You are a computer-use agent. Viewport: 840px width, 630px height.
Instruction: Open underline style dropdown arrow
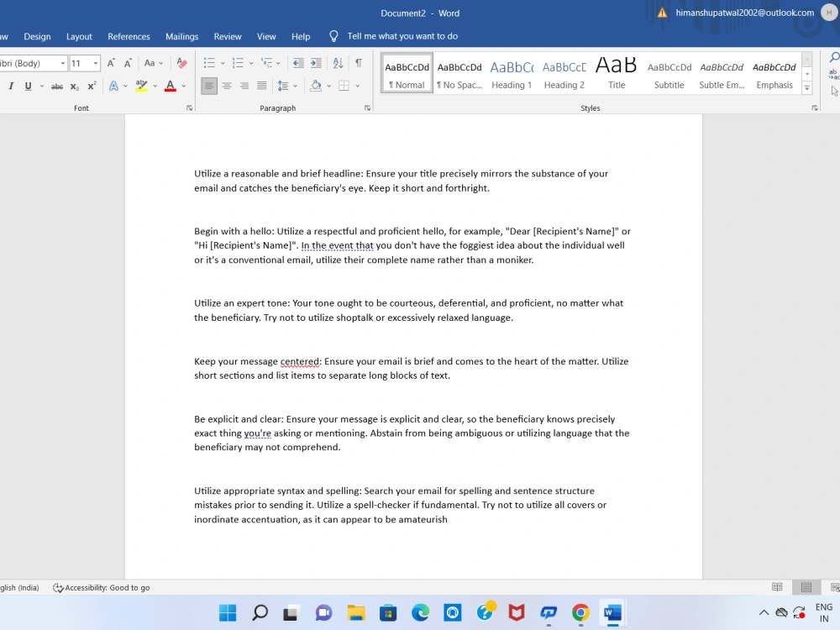point(41,86)
